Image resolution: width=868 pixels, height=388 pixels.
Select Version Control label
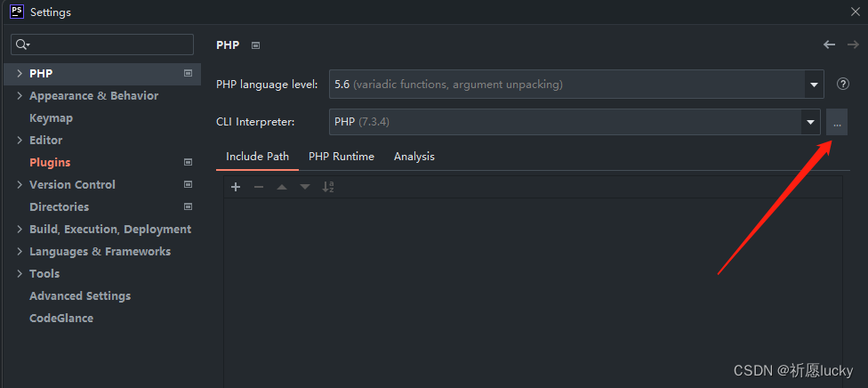coord(73,184)
